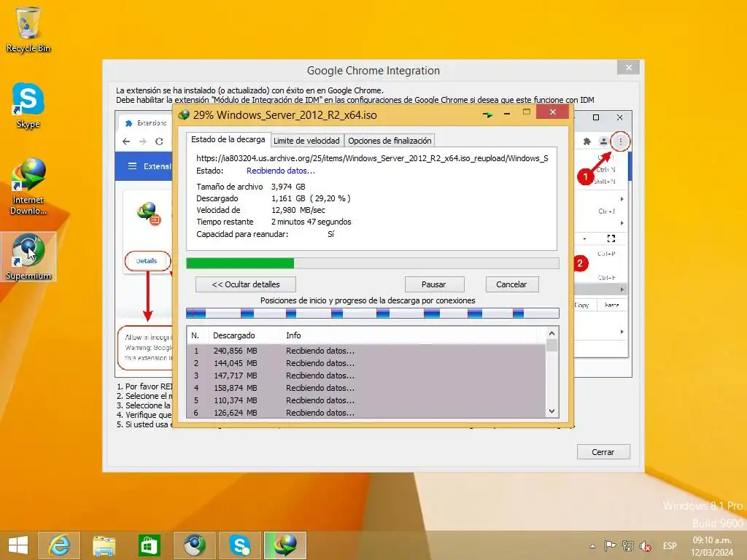Click the Recibiendo datos status text
Viewport: 747px width, 560px height.
(x=281, y=171)
